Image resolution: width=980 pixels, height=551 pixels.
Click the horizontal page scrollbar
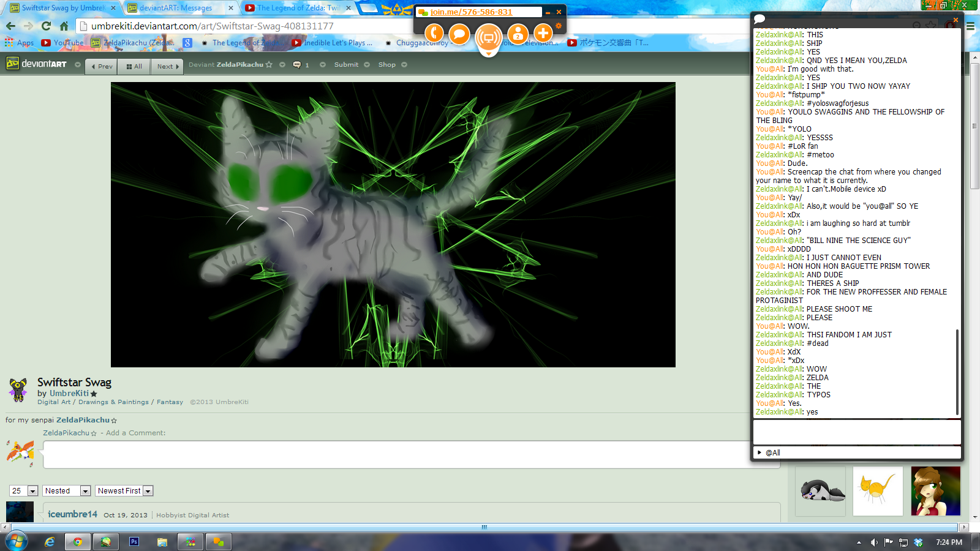(x=484, y=527)
